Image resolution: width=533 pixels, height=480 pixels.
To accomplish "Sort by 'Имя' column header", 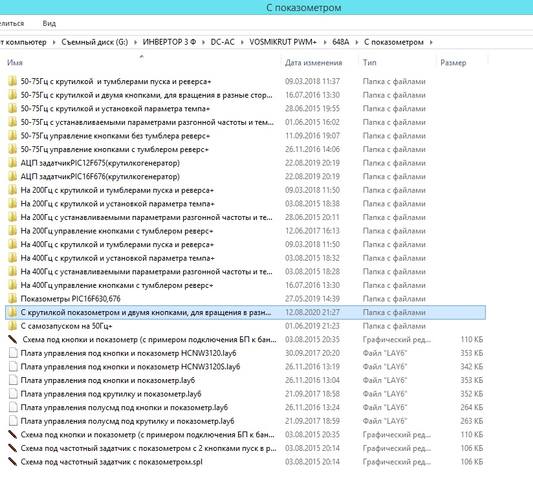I will tap(15, 63).
